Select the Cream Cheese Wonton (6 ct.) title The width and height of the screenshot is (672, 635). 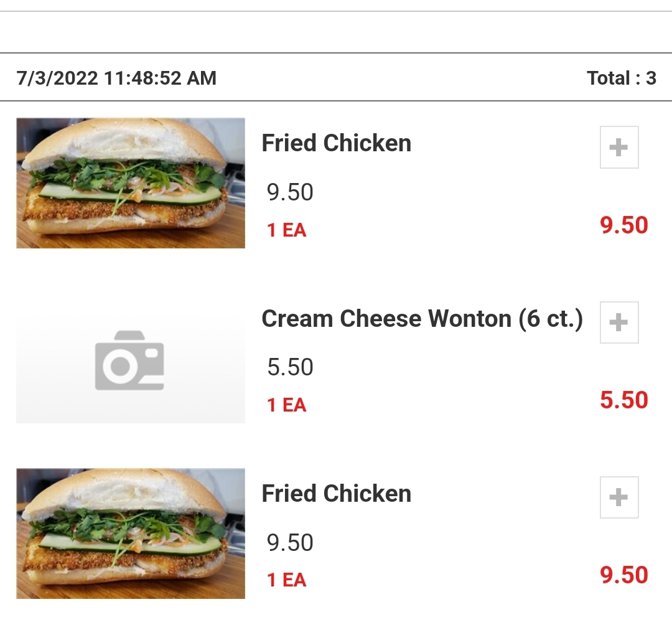(422, 319)
